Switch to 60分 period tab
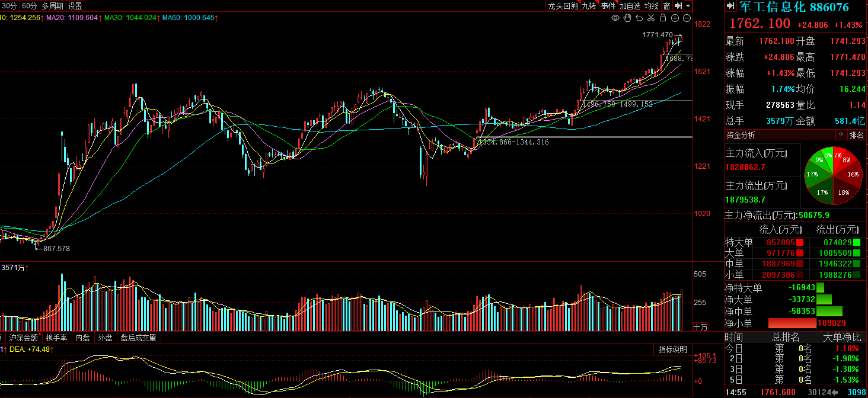Screen dimensions: 868x398 pos(30,6)
